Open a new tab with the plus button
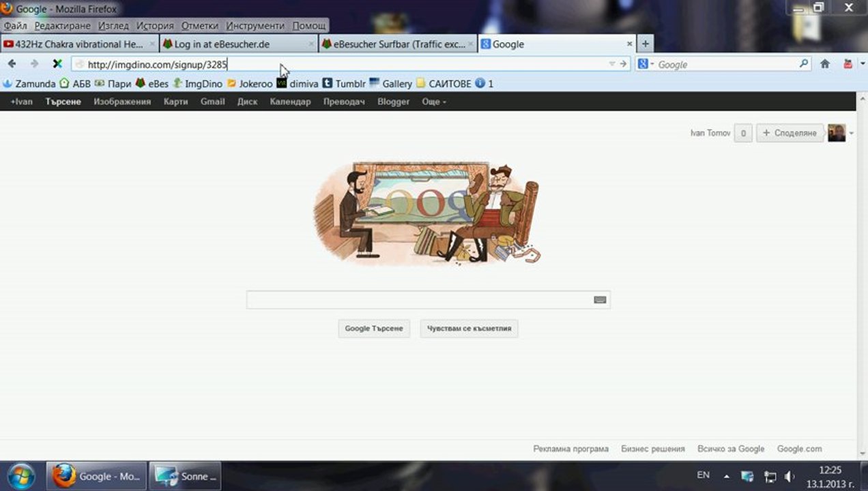868x491 pixels. [645, 44]
